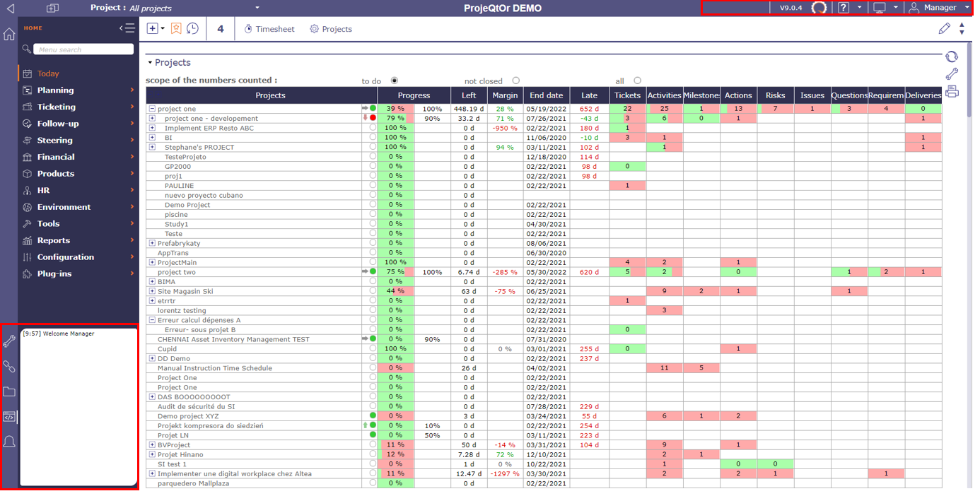Open the Ticketing menu item
This screenshot has width=980, height=496.
tap(56, 107)
